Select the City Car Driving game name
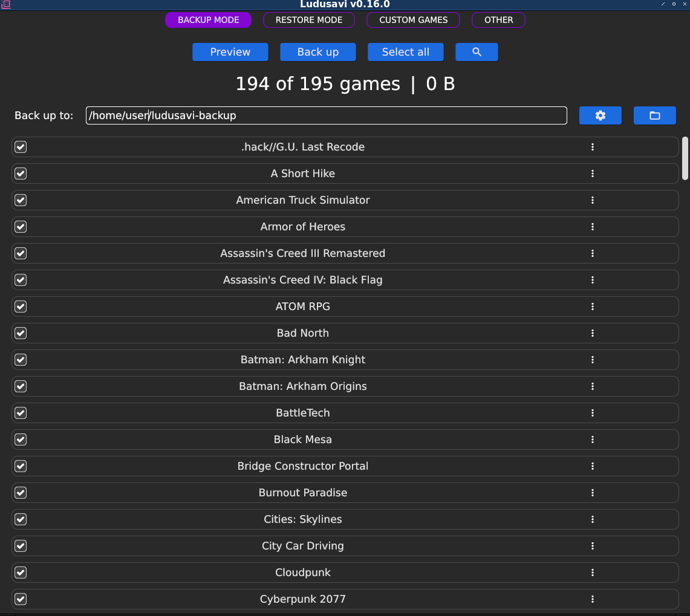This screenshot has height=616, width=690. coord(303,546)
